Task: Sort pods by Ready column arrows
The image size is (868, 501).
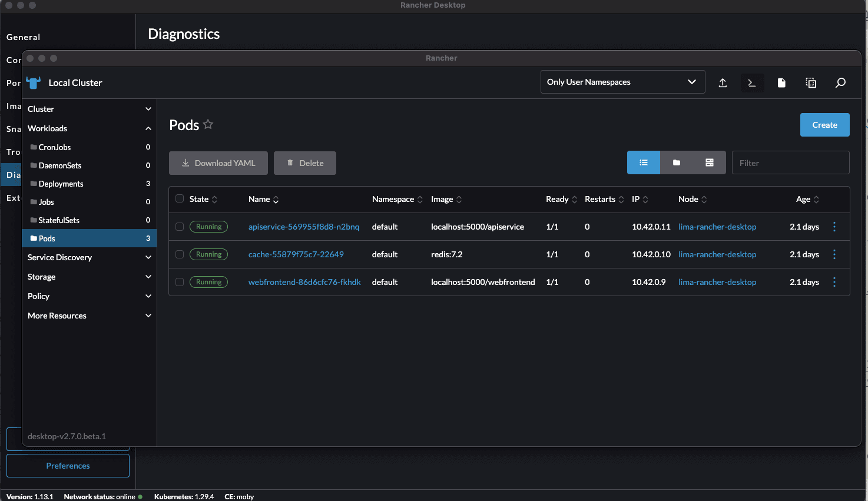Action: pos(575,200)
